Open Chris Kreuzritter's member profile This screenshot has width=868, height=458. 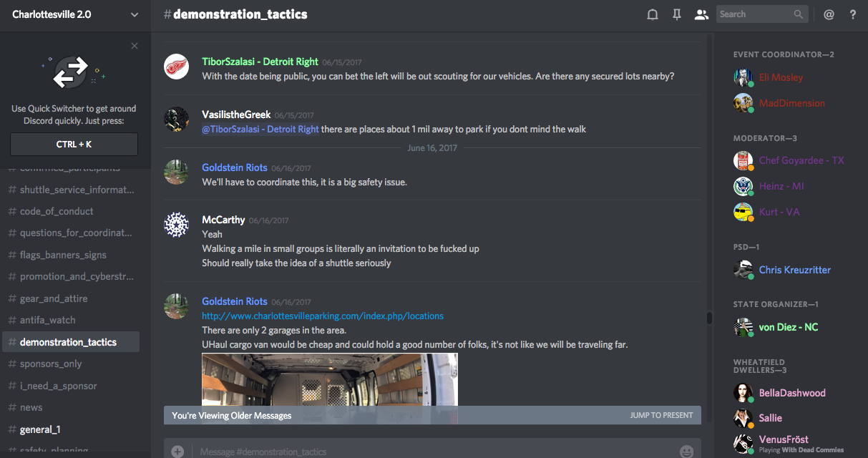coord(794,270)
